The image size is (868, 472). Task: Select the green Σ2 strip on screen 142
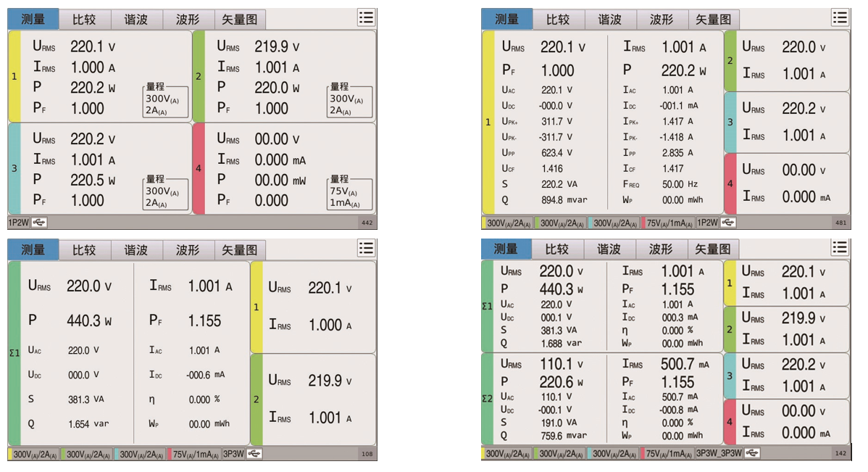487,398
